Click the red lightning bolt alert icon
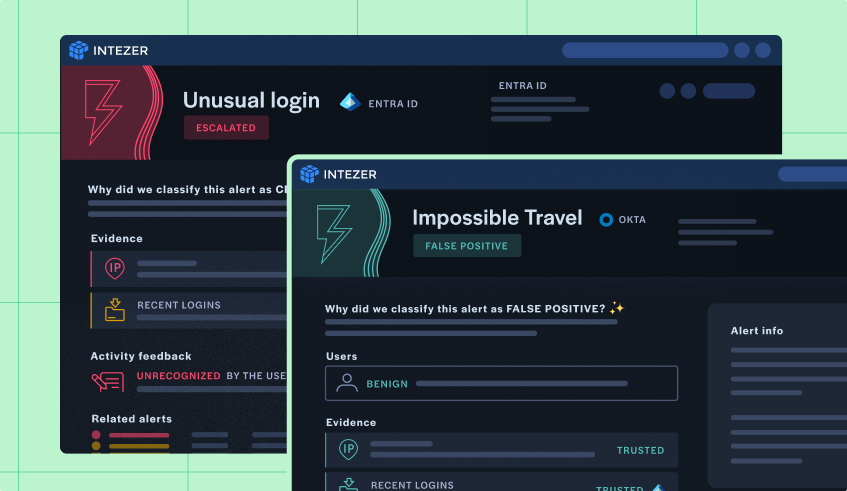847x491 pixels. coord(103,112)
